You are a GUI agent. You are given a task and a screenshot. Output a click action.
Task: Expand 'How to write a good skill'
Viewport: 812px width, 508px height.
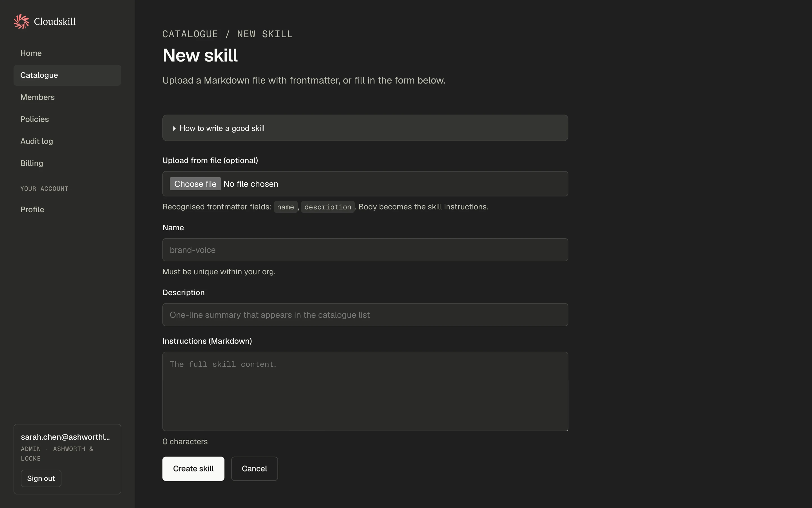pos(365,128)
